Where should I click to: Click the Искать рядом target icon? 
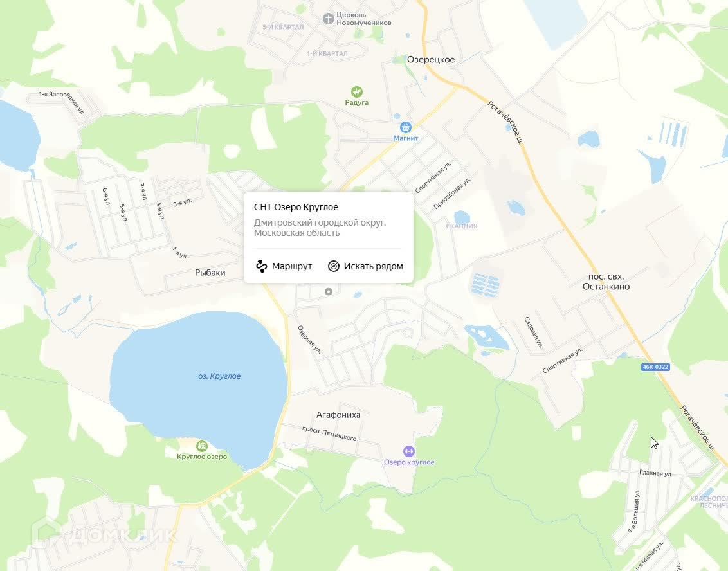click(x=334, y=266)
